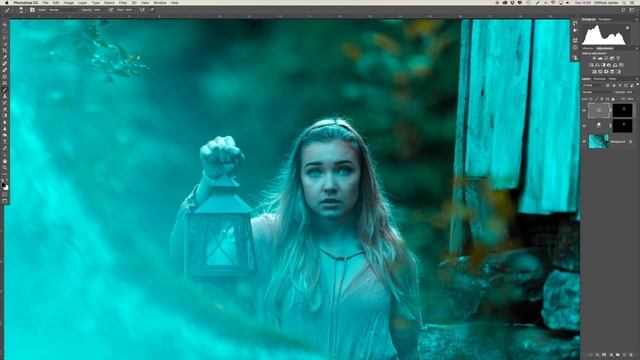Select the middle layer's black mask thumbnail

pyautogui.click(x=622, y=126)
